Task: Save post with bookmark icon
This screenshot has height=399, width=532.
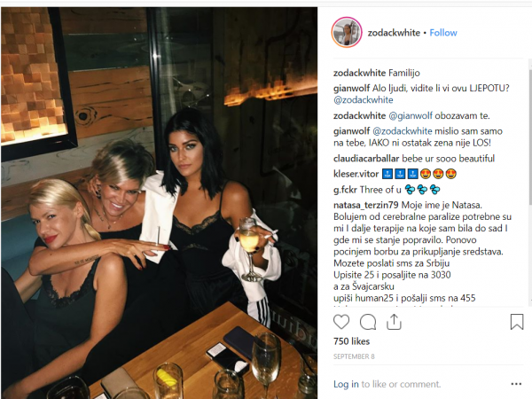Action: pos(517,322)
